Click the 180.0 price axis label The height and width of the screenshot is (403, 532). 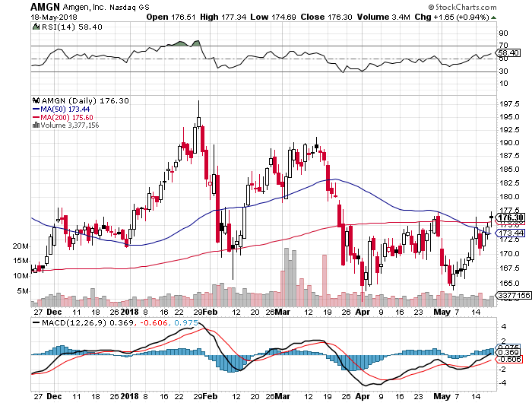coord(510,197)
